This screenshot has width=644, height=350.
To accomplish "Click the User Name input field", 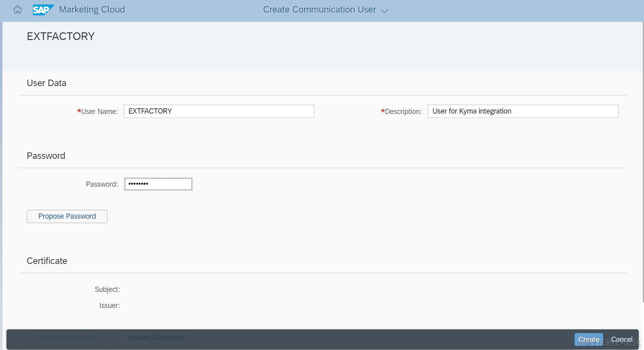I will coord(219,111).
